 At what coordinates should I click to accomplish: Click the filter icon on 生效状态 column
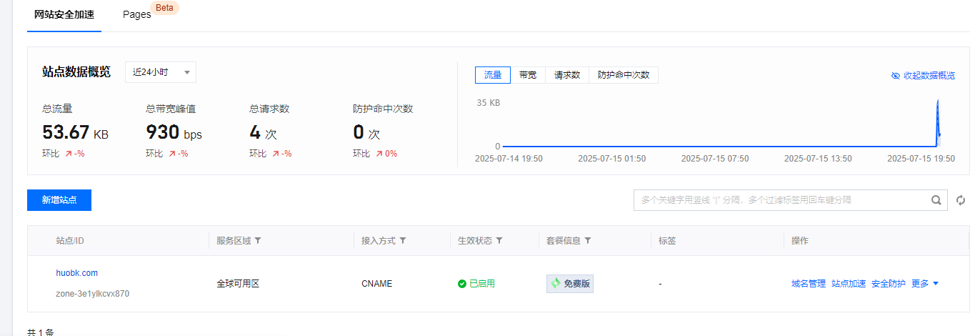[499, 241]
